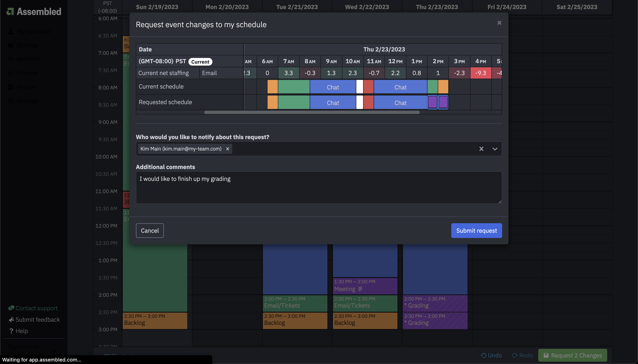
Task: Open Realtime page in sidebar
Action: (x=28, y=59)
